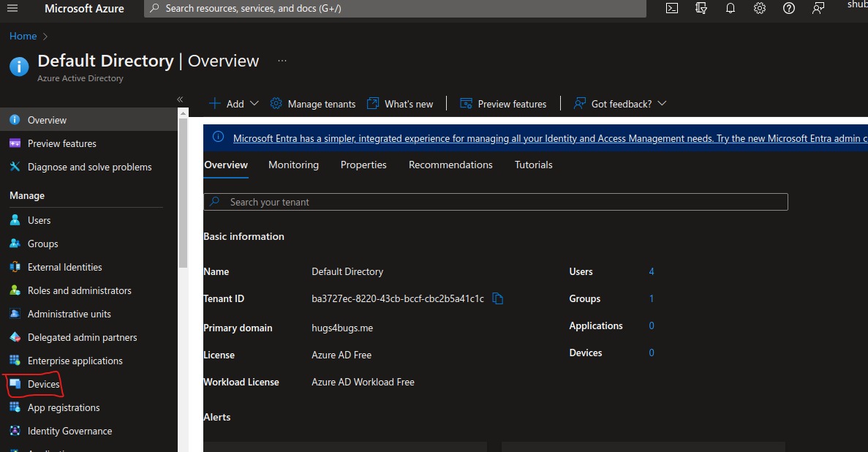Copy the Tenant ID to clipboard
Screen dimensions: 868x452
[x=498, y=298]
